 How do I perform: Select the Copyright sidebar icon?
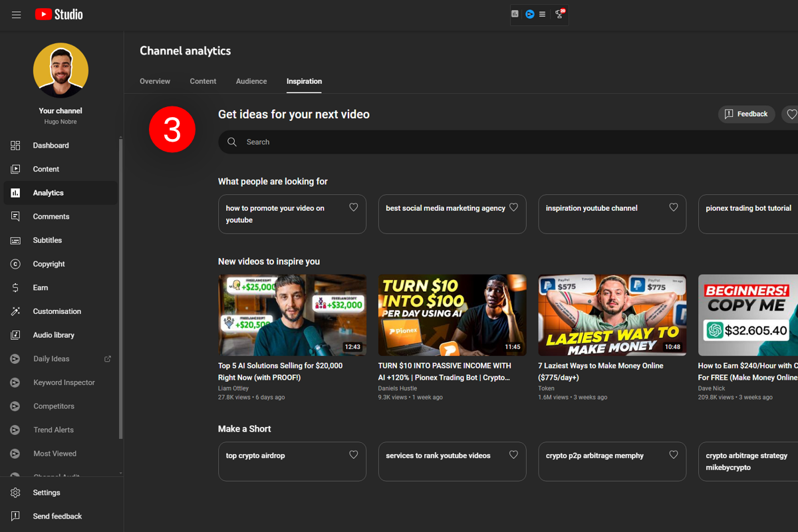[x=15, y=264]
